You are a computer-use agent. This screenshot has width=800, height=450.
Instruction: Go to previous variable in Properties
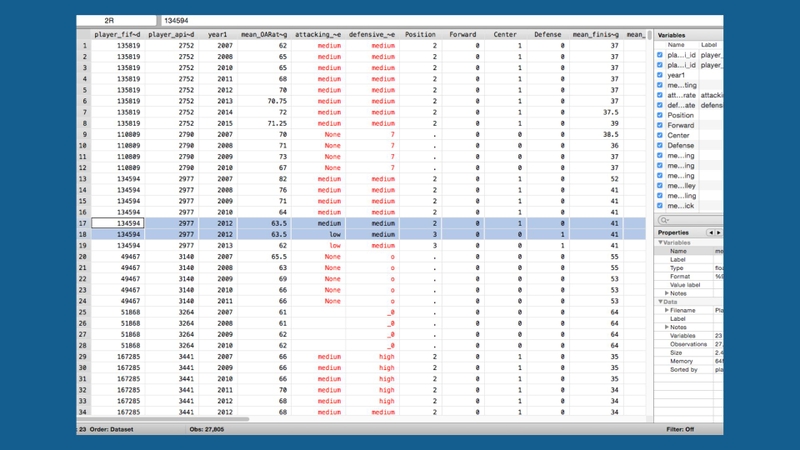pyautogui.click(x=710, y=233)
